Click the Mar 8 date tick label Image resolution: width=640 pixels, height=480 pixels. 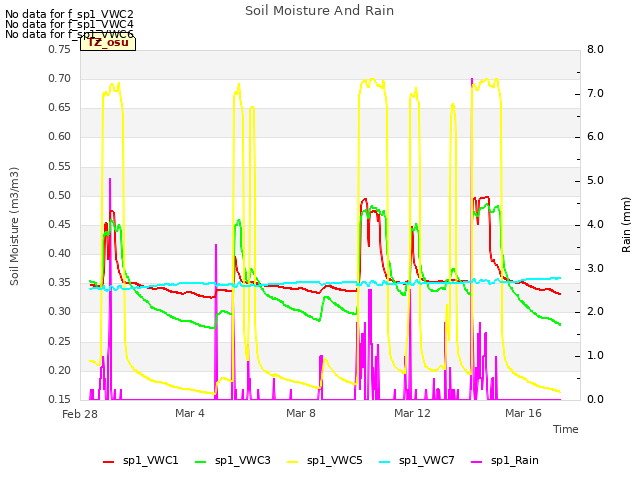point(301,413)
